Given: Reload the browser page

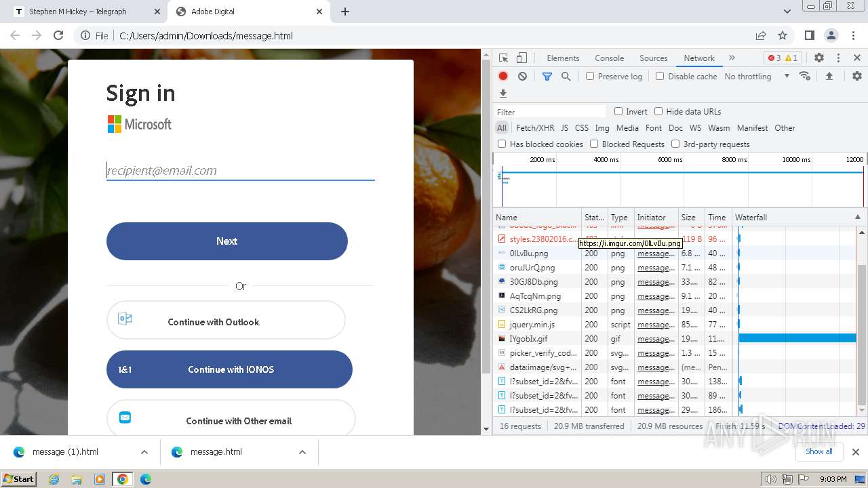Looking at the screenshot, I should [58, 35].
